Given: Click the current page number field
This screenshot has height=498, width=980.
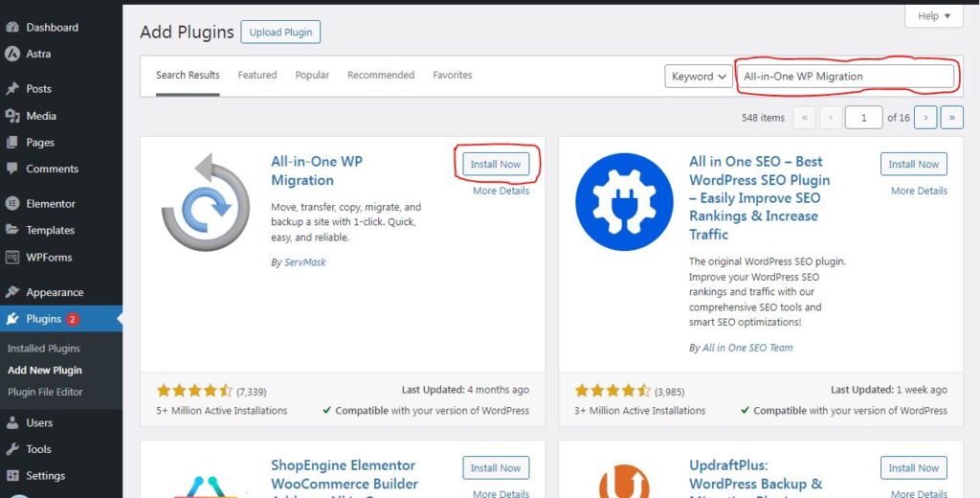Looking at the screenshot, I should click(864, 118).
